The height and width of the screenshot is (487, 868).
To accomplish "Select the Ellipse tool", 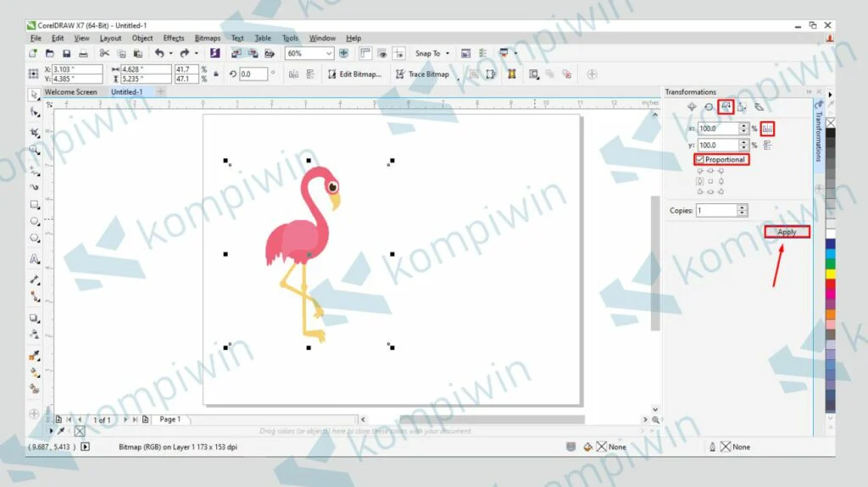I will pyautogui.click(x=35, y=222).
